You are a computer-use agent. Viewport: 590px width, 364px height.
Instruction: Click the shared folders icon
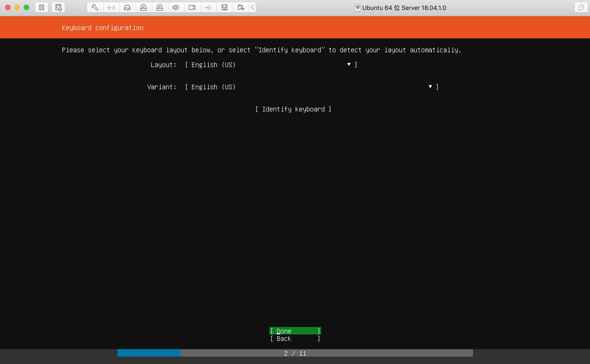[241, 7]
